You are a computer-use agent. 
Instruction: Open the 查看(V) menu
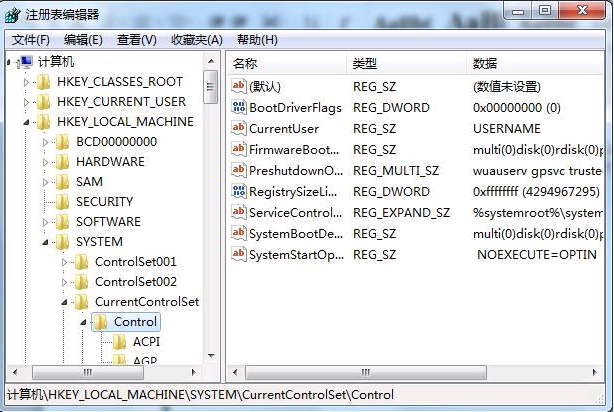137,40
